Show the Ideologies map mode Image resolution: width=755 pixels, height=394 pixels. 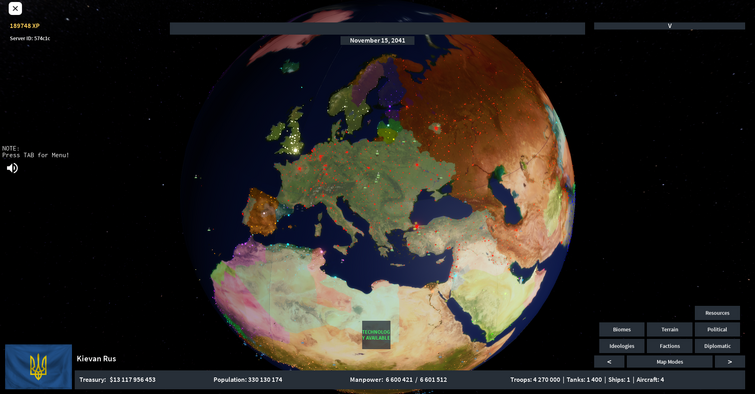(622, 346)
